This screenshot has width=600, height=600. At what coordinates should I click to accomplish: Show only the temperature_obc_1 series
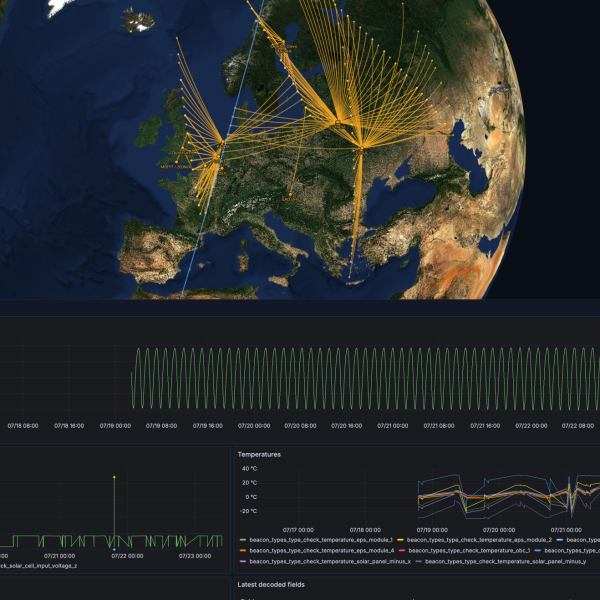click(x=469, y=551)
